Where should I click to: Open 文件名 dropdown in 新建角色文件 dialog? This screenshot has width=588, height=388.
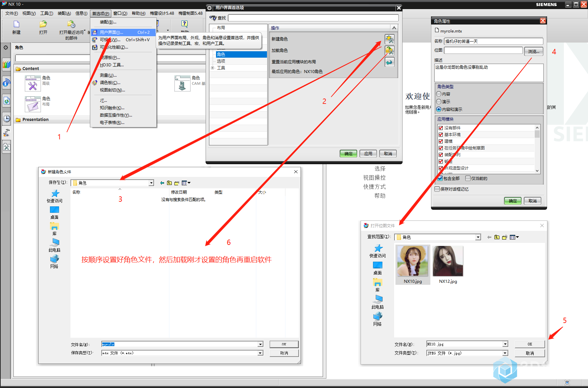tap(260, 344)
